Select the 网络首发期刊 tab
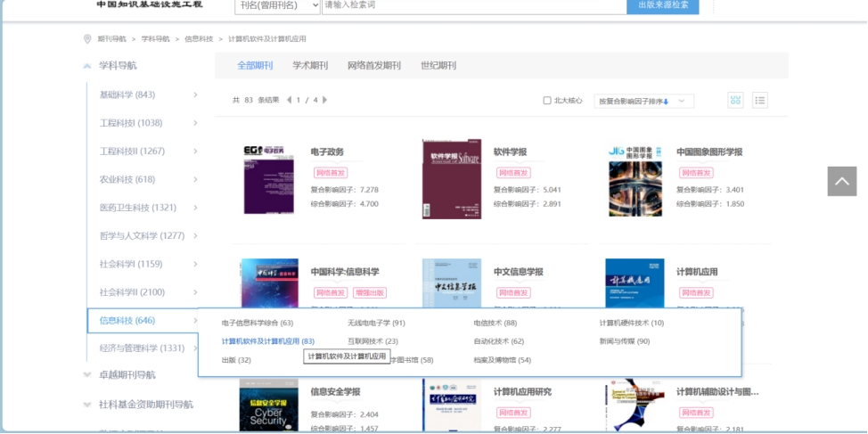 click(x=374, y=65)
